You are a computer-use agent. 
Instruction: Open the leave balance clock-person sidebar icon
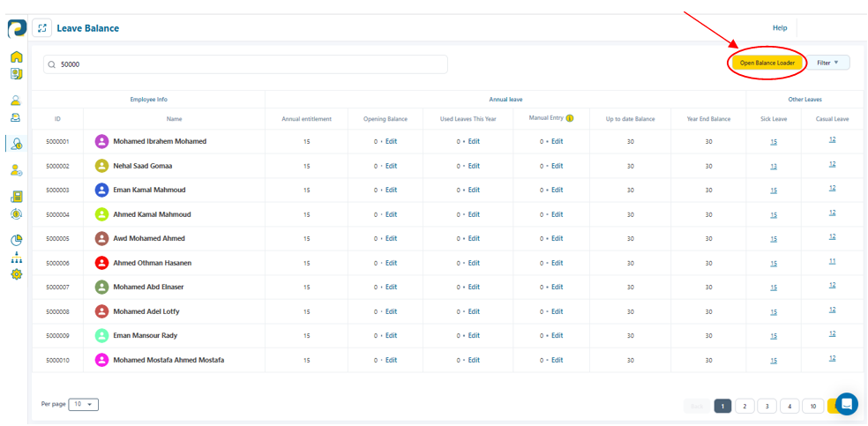coord(16,144)
